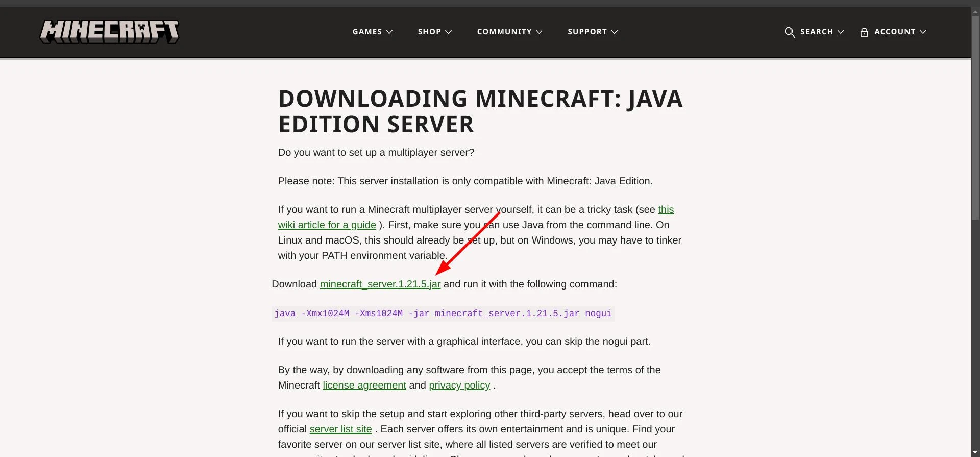The image size is (980, 457).
Task: Click the java command code block
Action: 443,314
